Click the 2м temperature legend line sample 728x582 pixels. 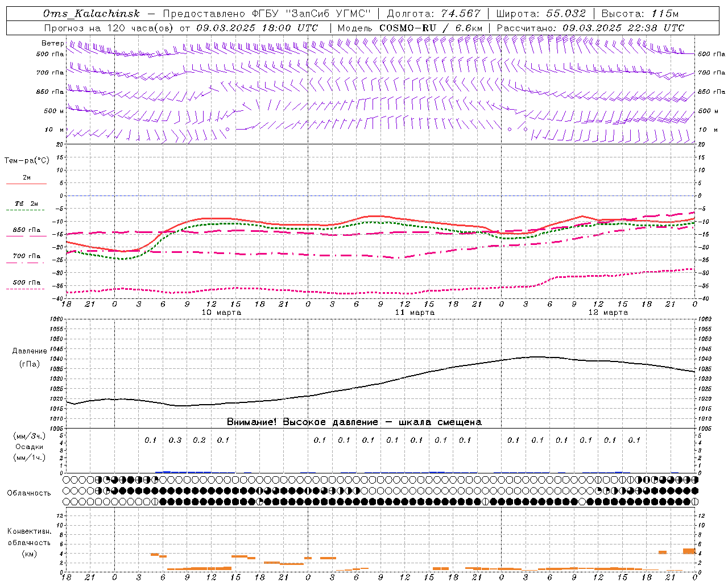26,184
